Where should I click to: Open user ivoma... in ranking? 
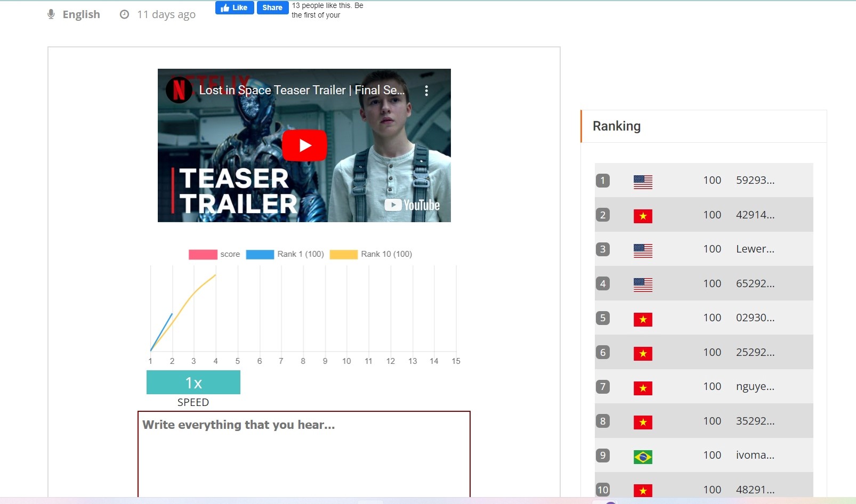pos(755,455)
